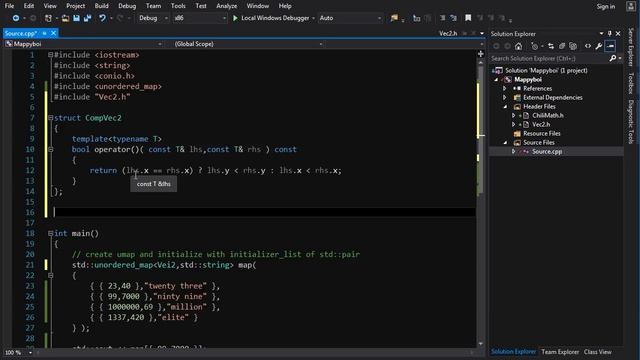The width and height of the screenshot is (640, 360).
Task: Click the search magnifier in Solution Explorer
Action: tap(613, 58)
